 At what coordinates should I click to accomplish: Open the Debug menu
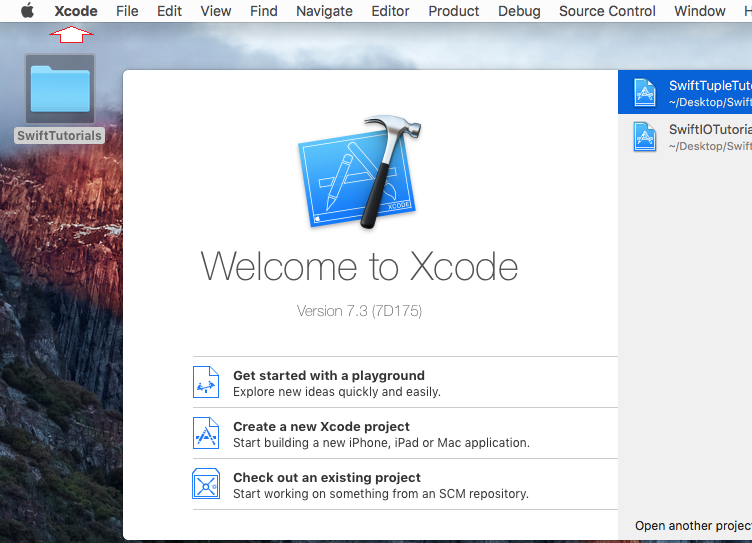pyautogui.click(x=519, y=11)
